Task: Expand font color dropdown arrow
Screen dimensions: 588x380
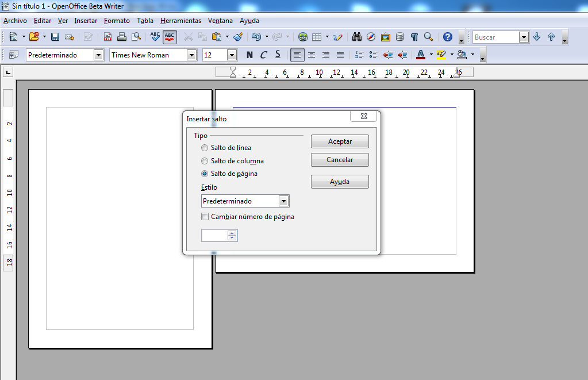Action: pyautogui.click(x=431, y=55)
